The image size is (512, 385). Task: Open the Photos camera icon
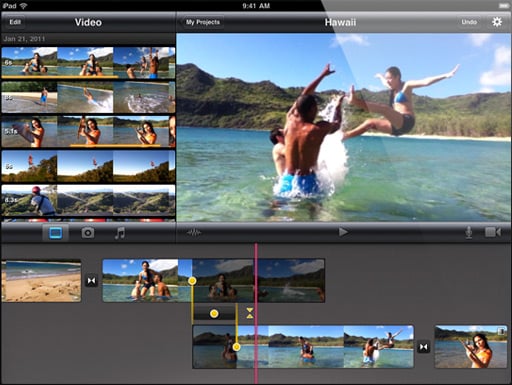[x=88, y=233]
